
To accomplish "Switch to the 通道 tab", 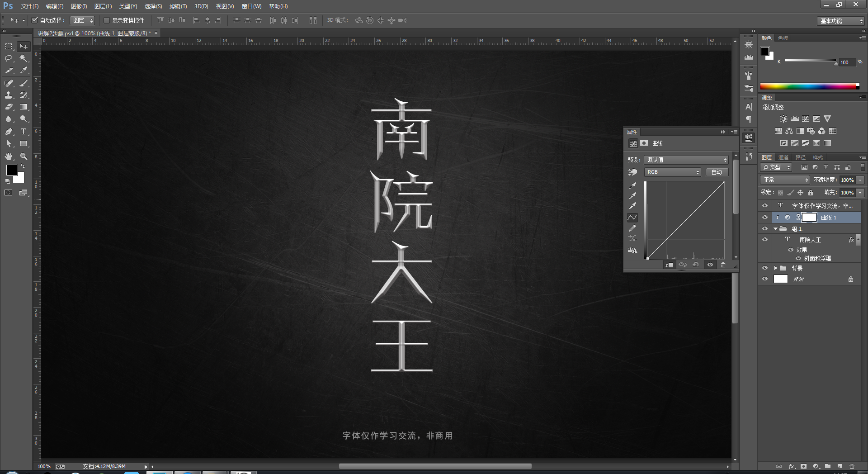I will (783, 157).
